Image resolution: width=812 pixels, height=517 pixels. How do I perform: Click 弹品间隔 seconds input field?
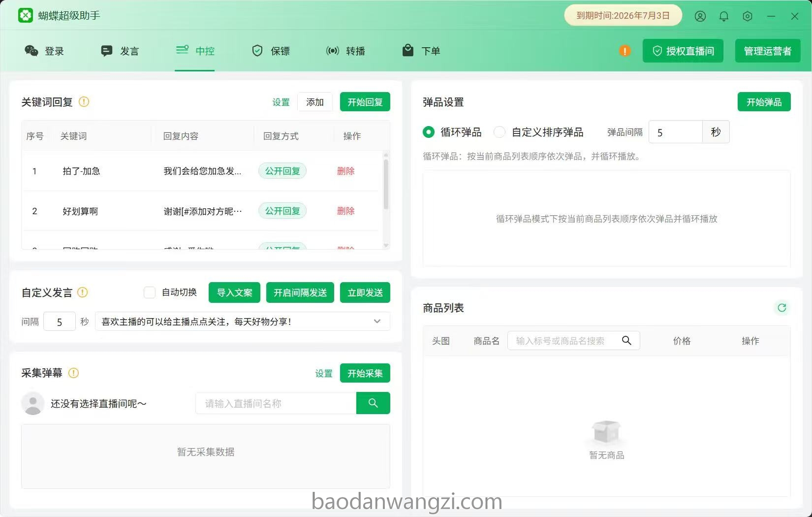coord(675,132)
